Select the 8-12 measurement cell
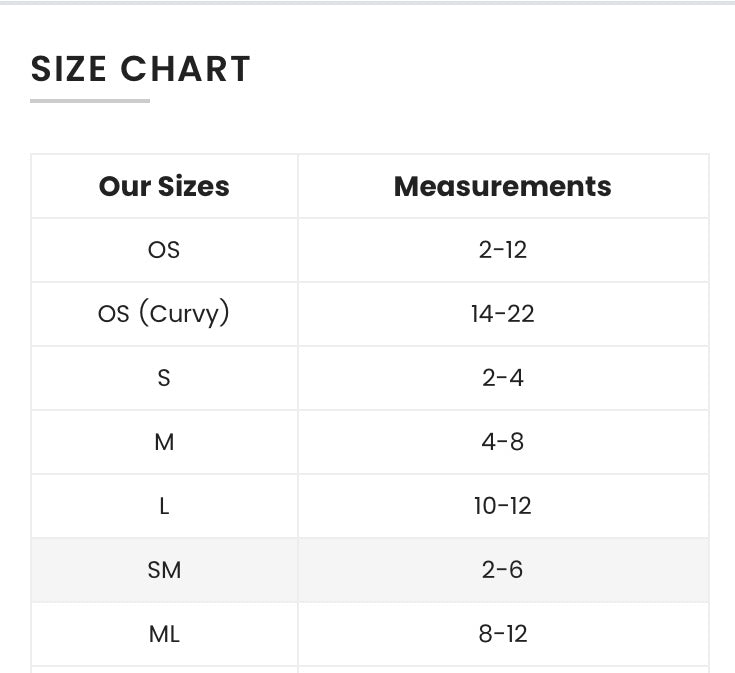The height and width of the screenshot is (673, 735). point(502,634)
